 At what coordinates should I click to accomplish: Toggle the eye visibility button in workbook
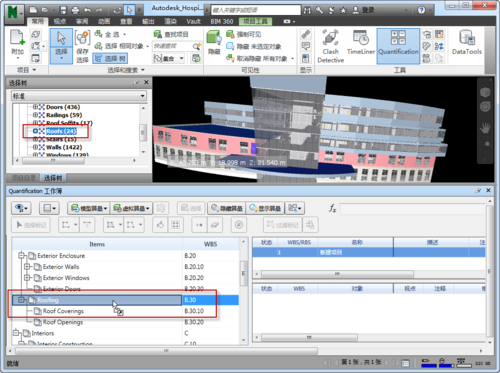point(21,208)
